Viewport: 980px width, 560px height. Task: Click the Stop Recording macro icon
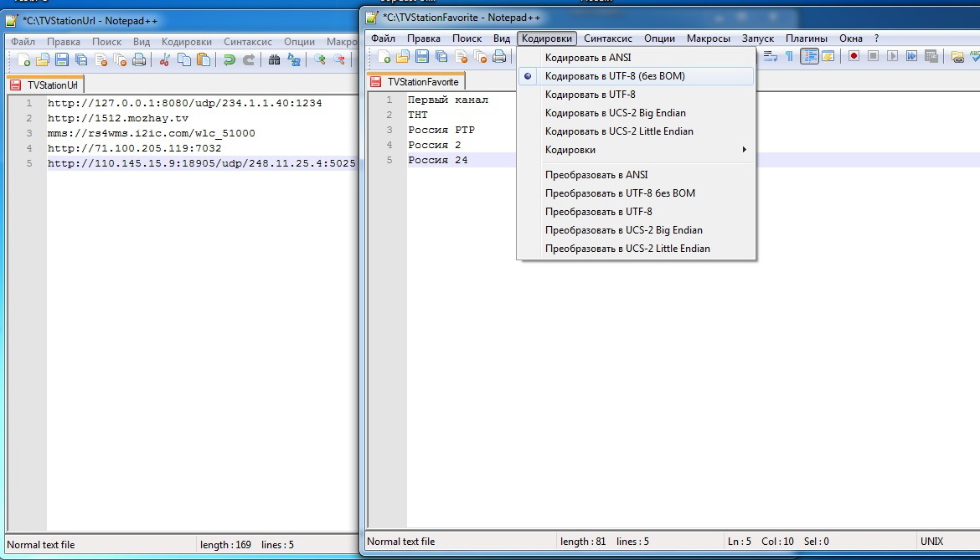873,56
